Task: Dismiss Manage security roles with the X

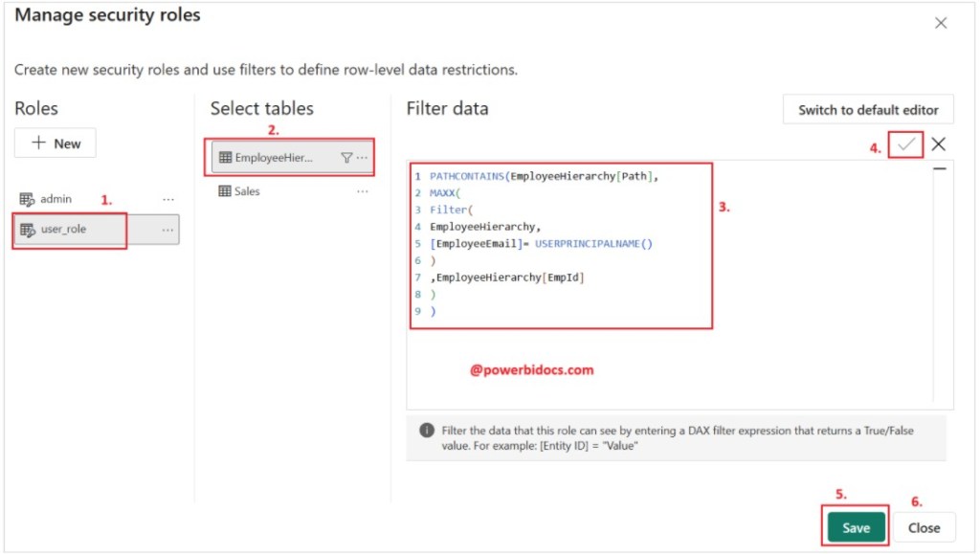Action: coord(941,22)
